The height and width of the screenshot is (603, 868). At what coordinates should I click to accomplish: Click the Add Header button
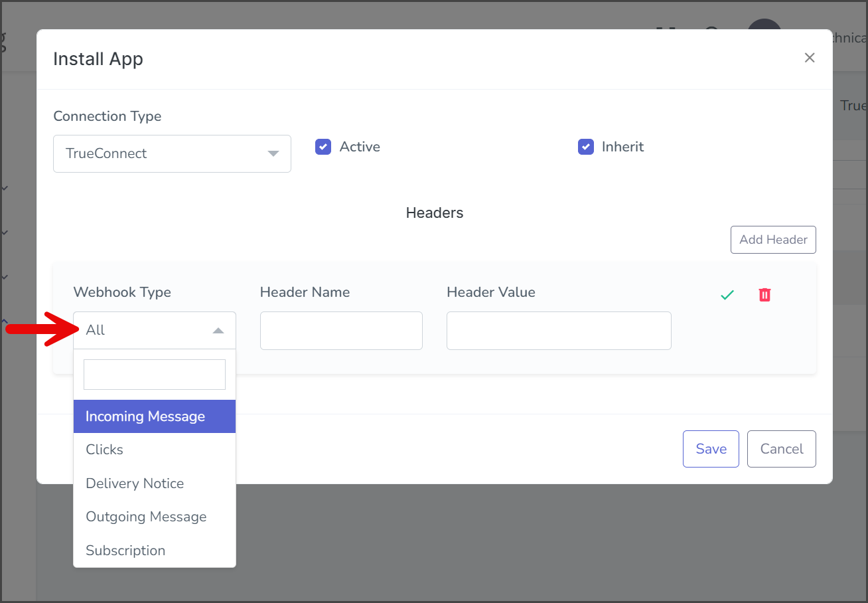(773, 240)
